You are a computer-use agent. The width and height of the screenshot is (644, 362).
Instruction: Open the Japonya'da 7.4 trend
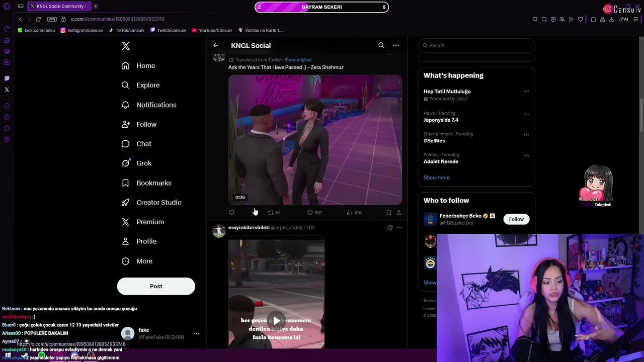tap(441, 120)
